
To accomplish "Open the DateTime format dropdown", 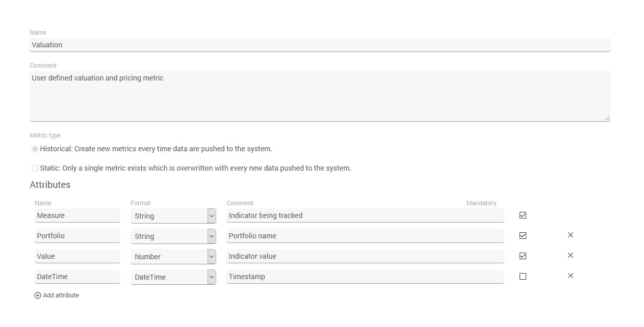I will coord(173,277).
